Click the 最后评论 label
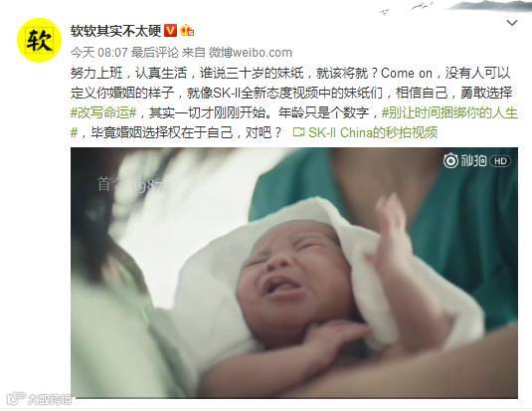Viewport: 532px width, 411px height. (x=155, y=53)
